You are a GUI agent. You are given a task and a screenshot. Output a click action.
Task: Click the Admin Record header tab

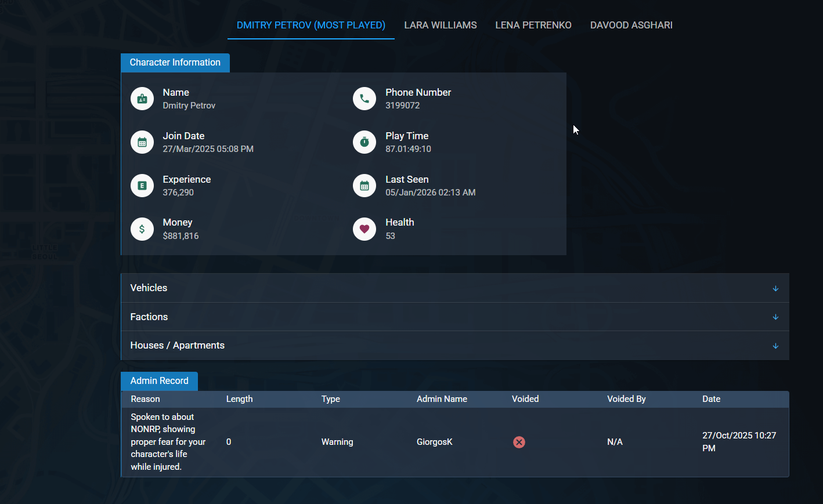[x=160, y=381]
